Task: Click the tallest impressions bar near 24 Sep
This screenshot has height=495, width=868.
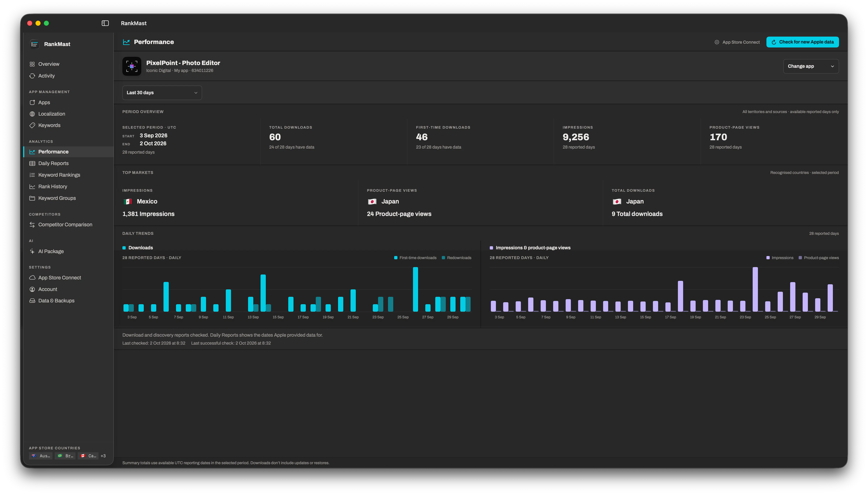Action: pyautogui.click(x=755, y=289)
